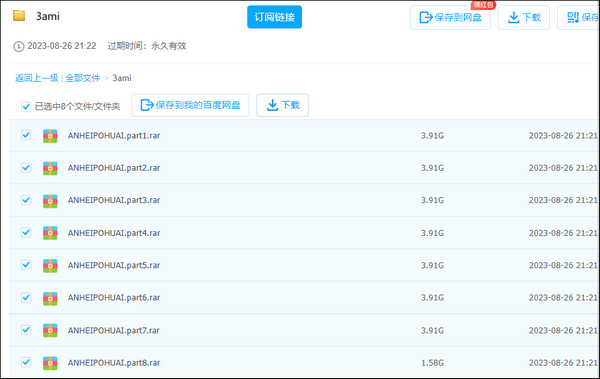Open file name ANHEIPOHUAI.part5.rar
The height and width of the screenshot is (379, 600).
pos(114,265)
